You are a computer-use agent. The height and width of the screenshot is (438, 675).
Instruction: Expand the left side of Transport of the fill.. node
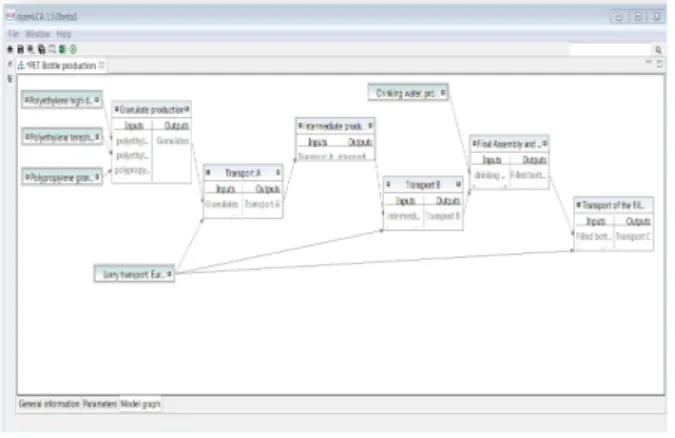pyautogui.click(x=579, y=205)
